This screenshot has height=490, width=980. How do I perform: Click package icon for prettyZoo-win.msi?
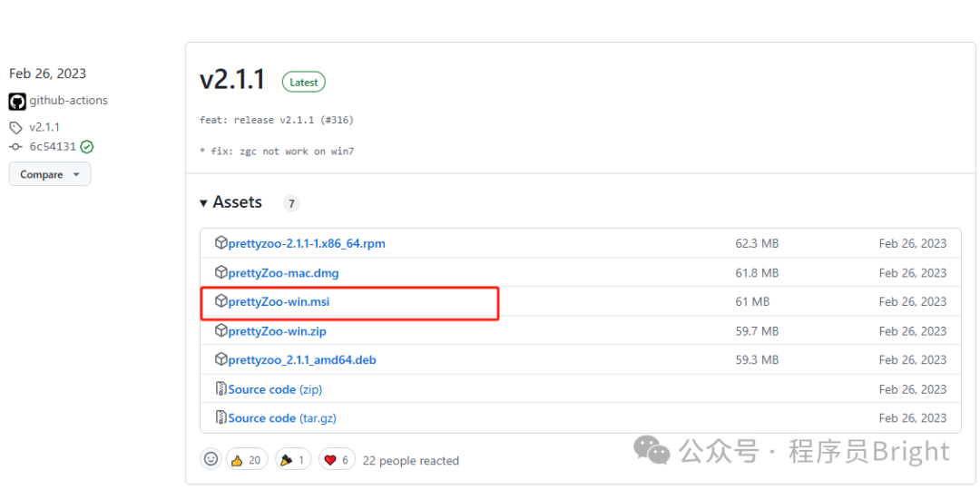[221, 301]
